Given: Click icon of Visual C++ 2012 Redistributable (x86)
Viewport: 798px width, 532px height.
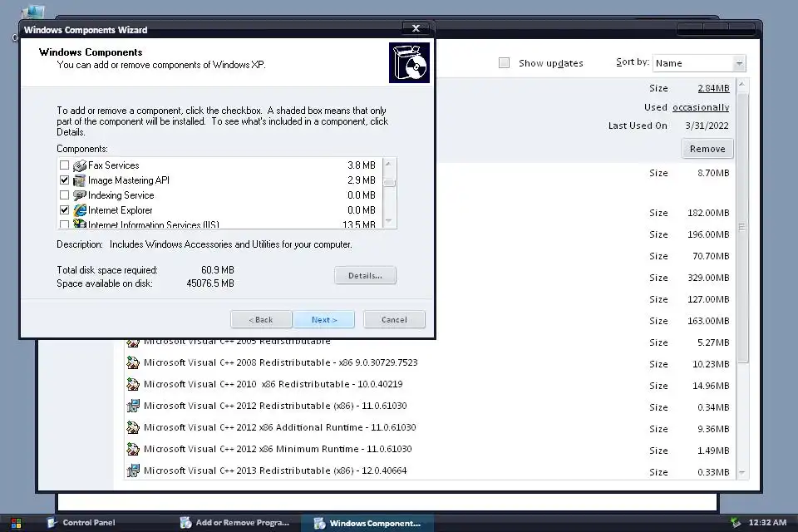Looking at the screenshot, I should (x=133, y=406).
